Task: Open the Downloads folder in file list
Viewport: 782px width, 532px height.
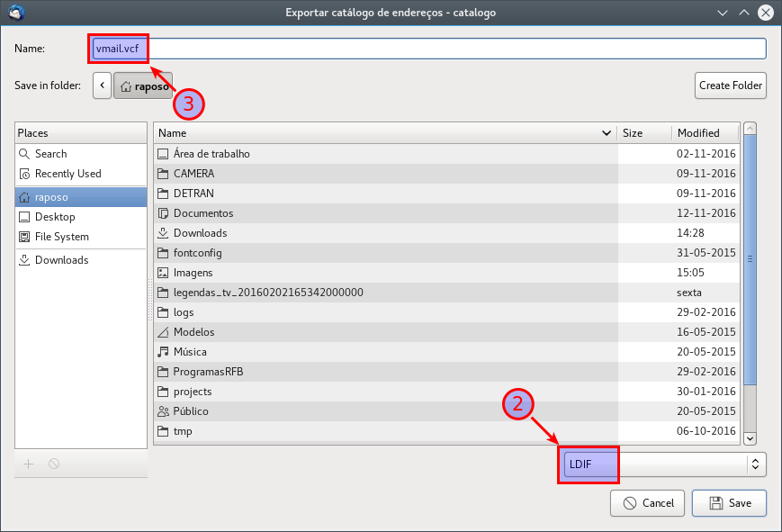Action: 200,233
